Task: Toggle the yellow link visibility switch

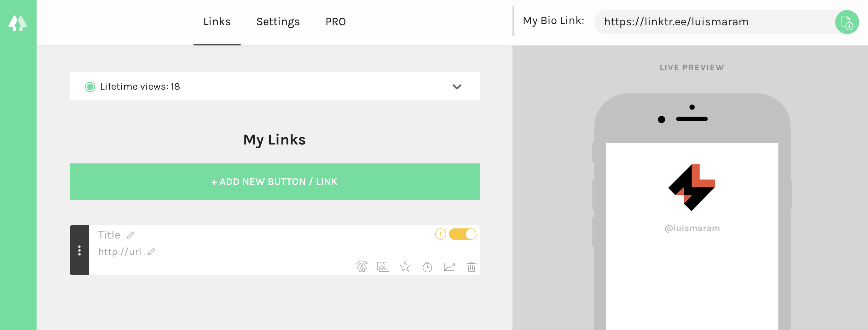Action: pyautogui.click(x=462, y=234)
